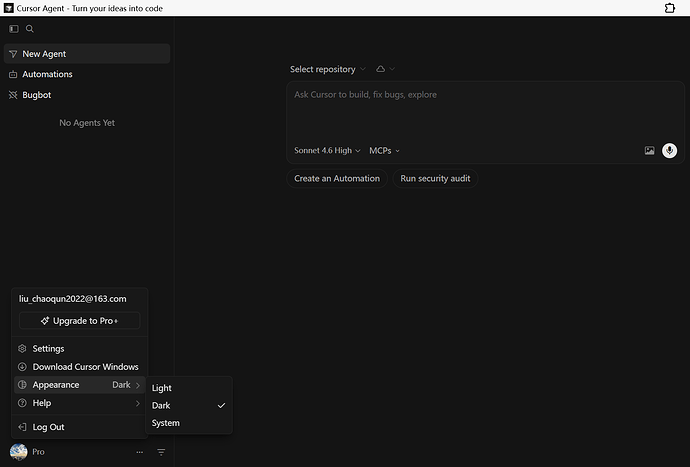Click the image attachment icon
Viewport: 690px width, 467px height.
[650, 151]
